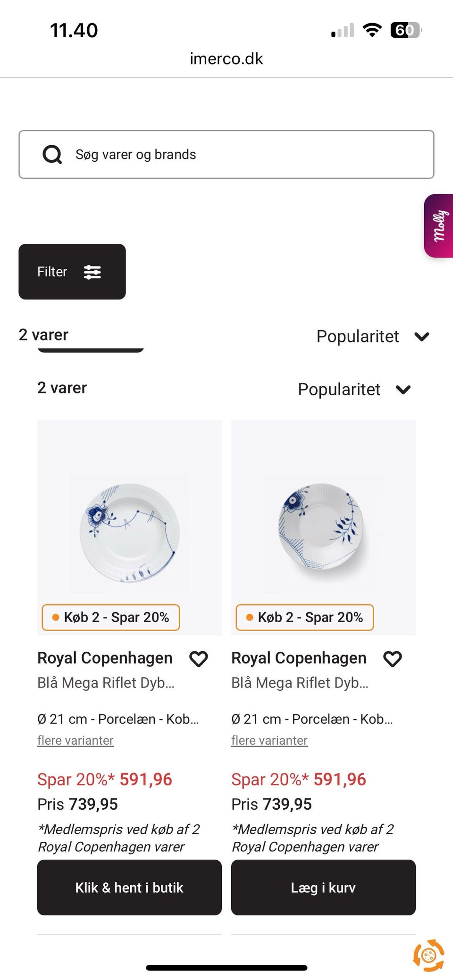Tap first product's Køb 2 - Spar 20% badge
The image size is (453, 980).
pyautogui.click(x=111, y=617)
